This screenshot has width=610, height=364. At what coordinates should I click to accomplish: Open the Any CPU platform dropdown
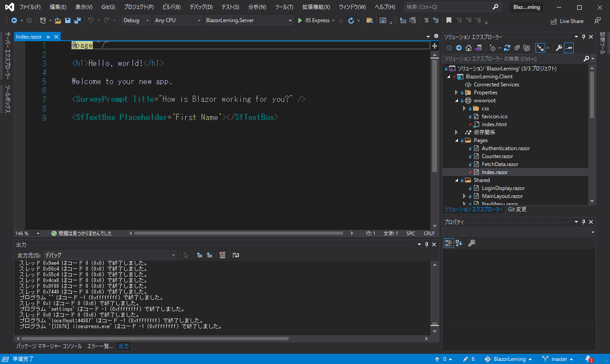[177, 20]
